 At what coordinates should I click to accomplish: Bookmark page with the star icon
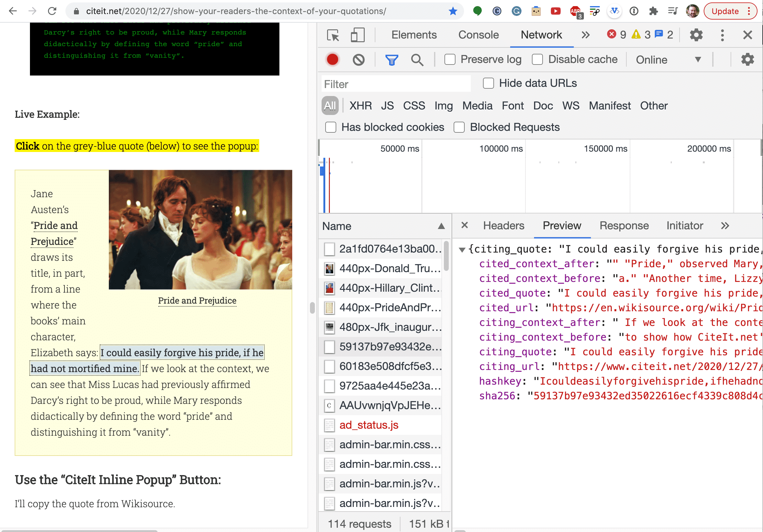[453, 11]
